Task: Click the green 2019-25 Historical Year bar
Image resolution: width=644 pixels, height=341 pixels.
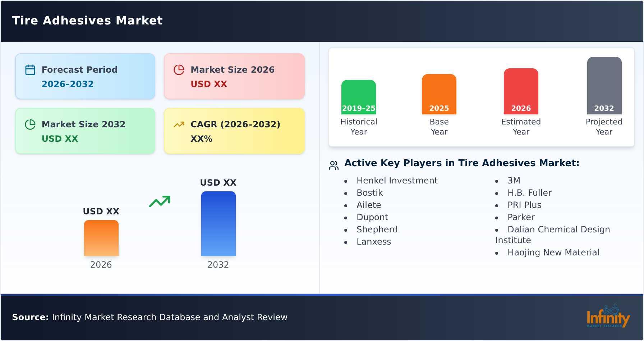Action: [x=359, y=97]
